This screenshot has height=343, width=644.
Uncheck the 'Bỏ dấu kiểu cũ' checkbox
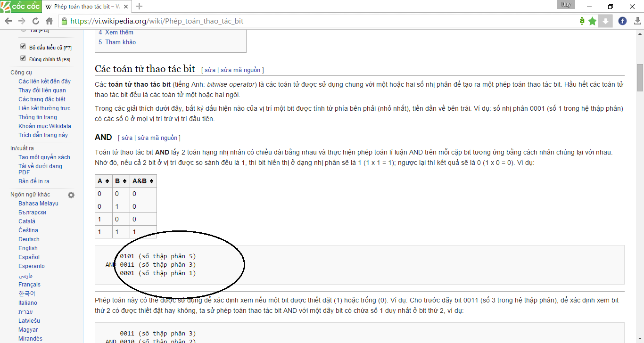coord(23,47)
